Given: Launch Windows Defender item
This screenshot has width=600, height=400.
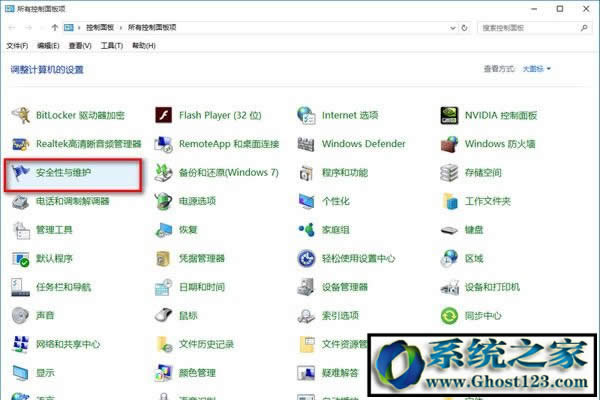Looking at the screenshot, I should [363, 144].
